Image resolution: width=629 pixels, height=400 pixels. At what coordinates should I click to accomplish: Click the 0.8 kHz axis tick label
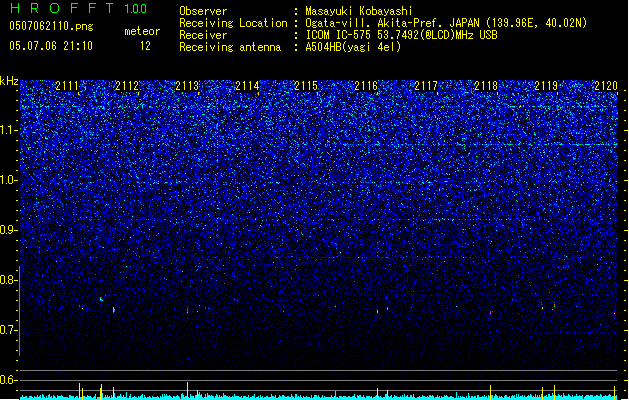pos(9,280)
